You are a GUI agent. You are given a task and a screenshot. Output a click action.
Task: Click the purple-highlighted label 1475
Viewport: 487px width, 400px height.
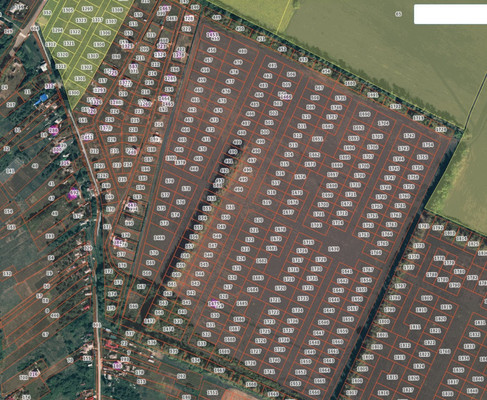pyautogui.click(x=214, y=303)
